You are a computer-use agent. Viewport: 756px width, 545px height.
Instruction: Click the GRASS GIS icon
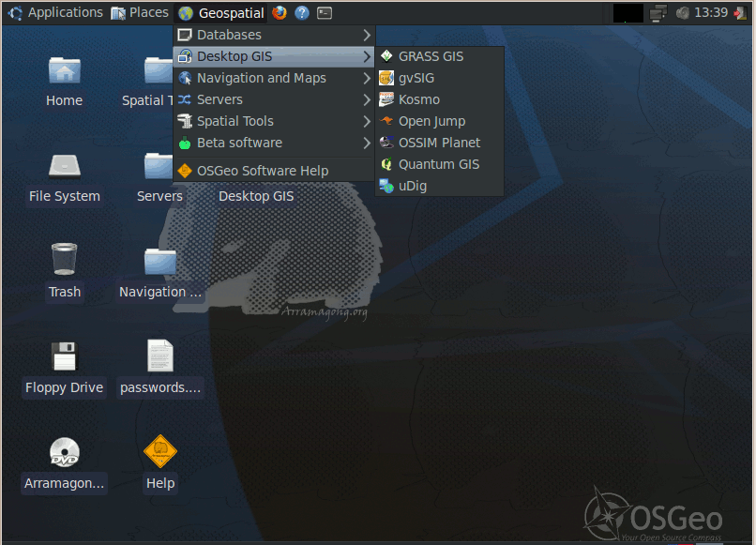click(386, 56)
